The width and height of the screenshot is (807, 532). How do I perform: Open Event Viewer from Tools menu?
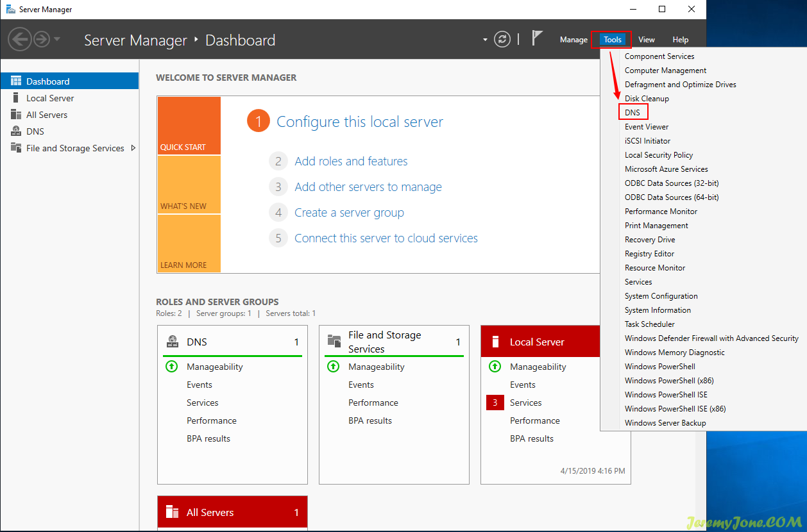pyautogui.click(x=647, y=127)
